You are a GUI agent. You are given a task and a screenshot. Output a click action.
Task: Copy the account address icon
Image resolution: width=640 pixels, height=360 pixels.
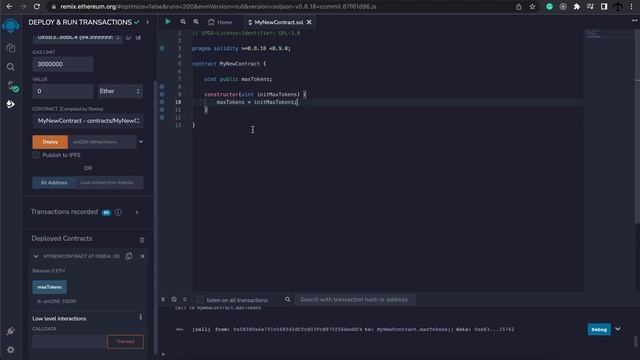[x=129, y=37]
